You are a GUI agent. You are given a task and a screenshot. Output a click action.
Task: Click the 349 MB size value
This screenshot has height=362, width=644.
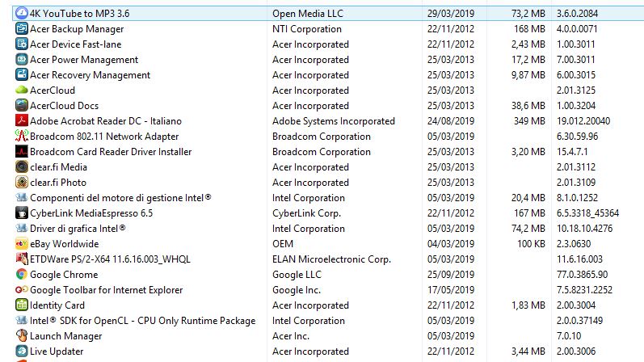point(529,121)
